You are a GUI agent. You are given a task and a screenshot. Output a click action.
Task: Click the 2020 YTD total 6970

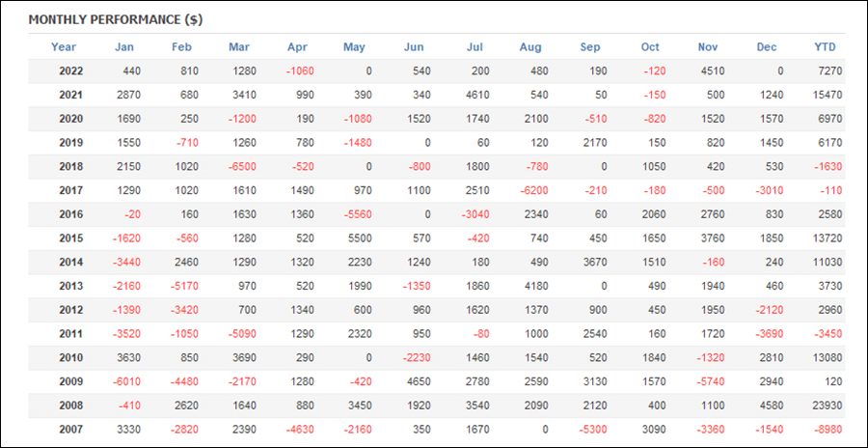tap(832, 119)
